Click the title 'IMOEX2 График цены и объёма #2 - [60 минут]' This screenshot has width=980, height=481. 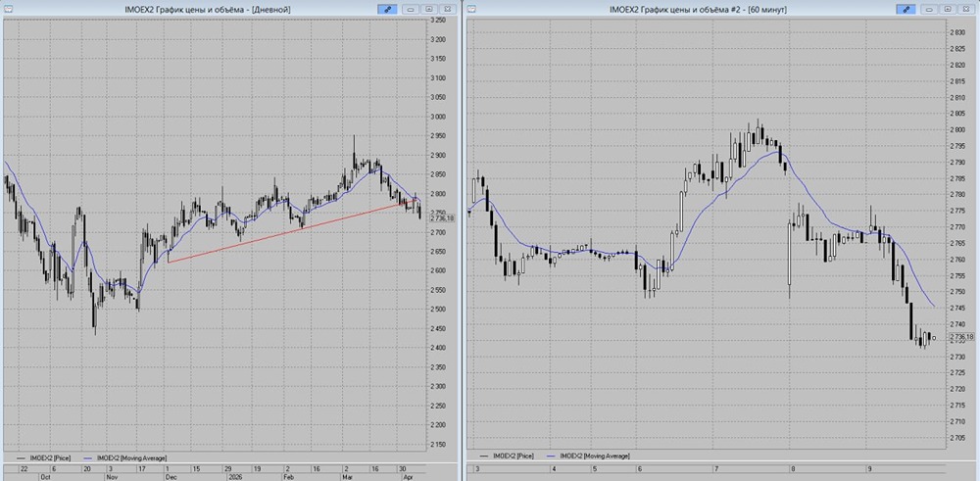[698, 10]
